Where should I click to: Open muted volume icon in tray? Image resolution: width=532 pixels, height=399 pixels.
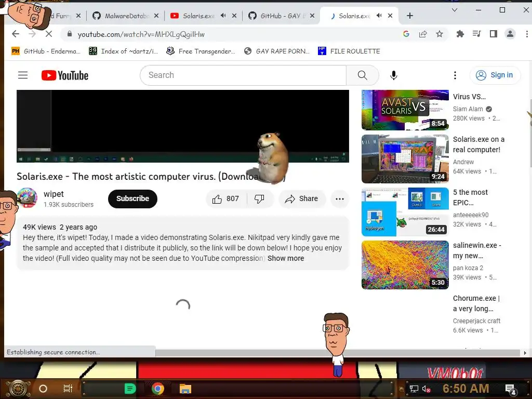point(426,389)
